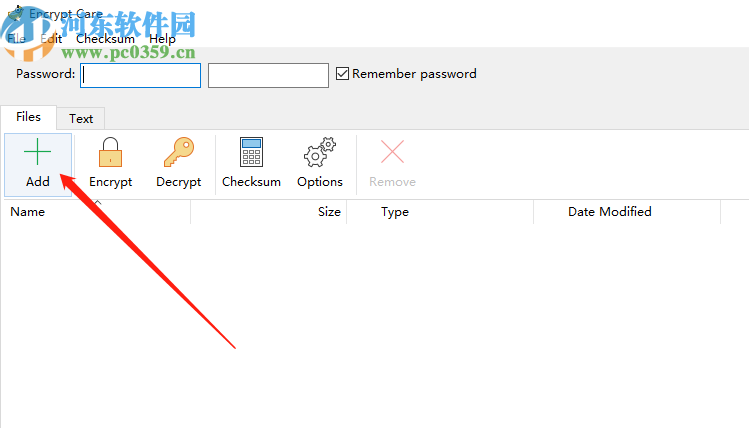Toggle the Remember password checkbox

(343, 74)
